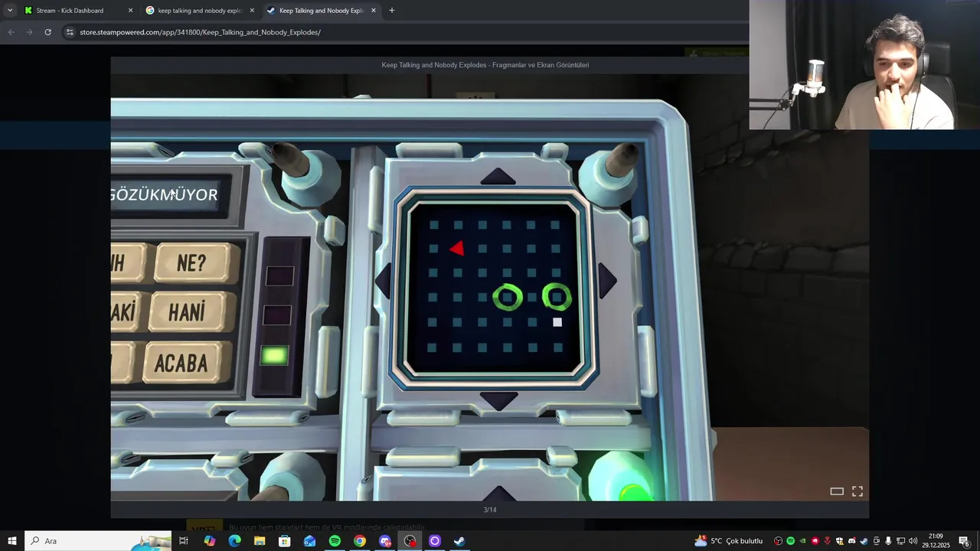Open OBS Studio from taskbar
Viewport: 980px width, 551px height.
point(410,541)
